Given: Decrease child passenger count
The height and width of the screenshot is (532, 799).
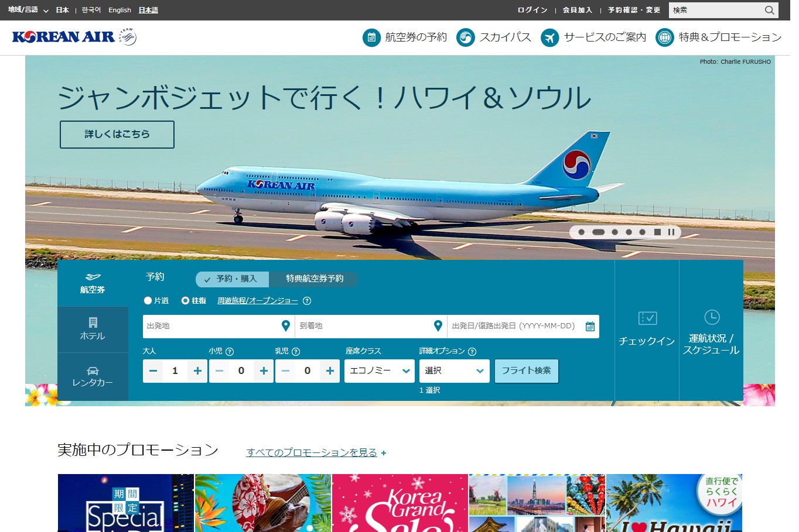Looking at the screenshot, I should [219, 371].
